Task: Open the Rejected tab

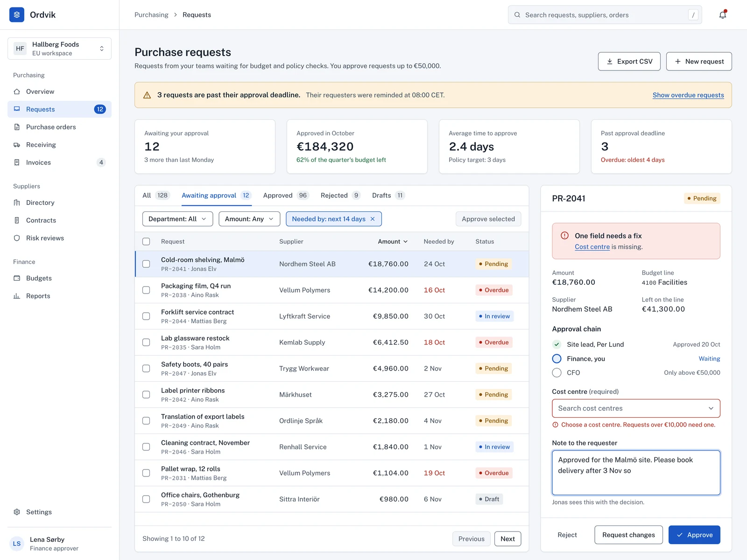Action: pyautogui.click(x=340, y=196)
